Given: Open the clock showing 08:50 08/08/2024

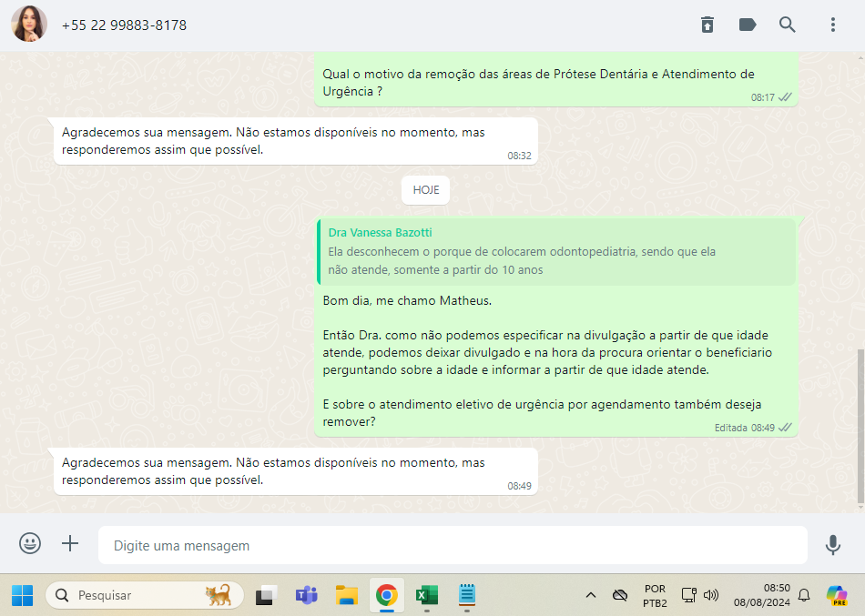Looking at the screenshot, I should click(762, 595).
